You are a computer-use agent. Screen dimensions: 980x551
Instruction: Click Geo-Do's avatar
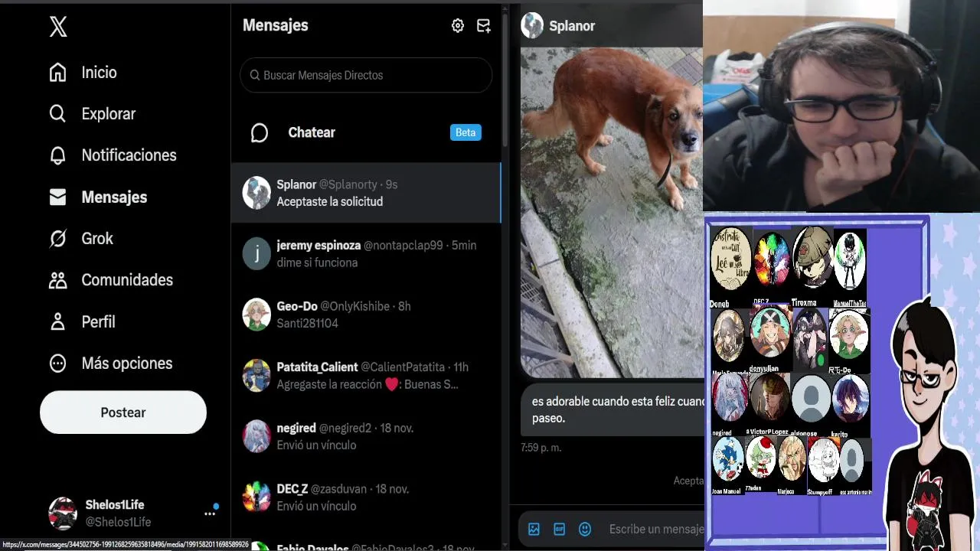(x=256, y=315)
